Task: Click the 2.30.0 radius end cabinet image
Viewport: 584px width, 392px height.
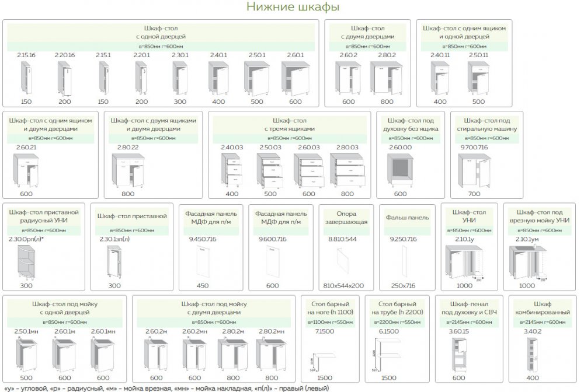Action: [27, 262]
